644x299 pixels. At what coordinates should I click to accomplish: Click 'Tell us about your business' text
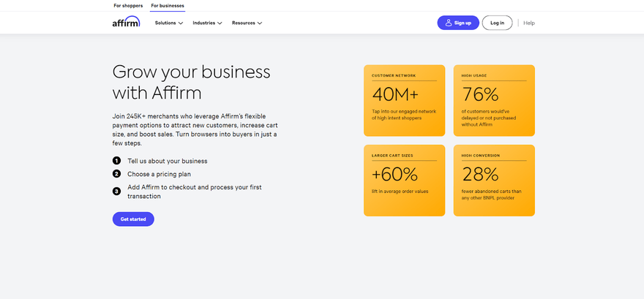167,161
